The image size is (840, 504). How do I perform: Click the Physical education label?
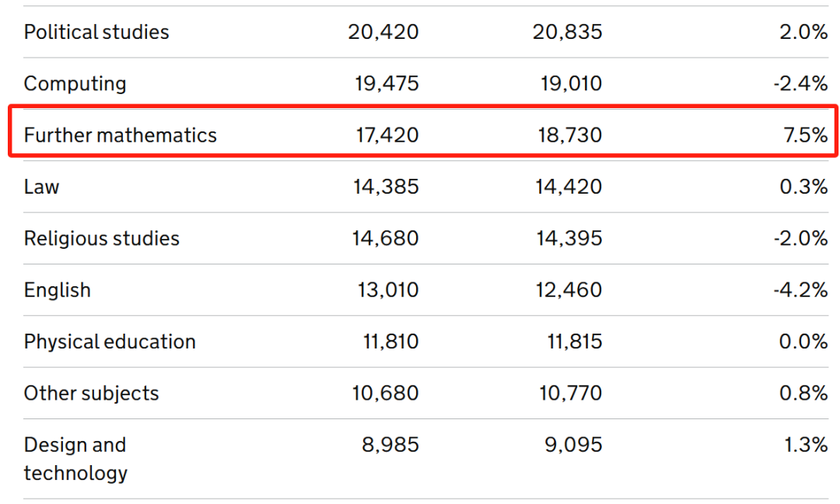pyautogui.click(x=110, y=341)
